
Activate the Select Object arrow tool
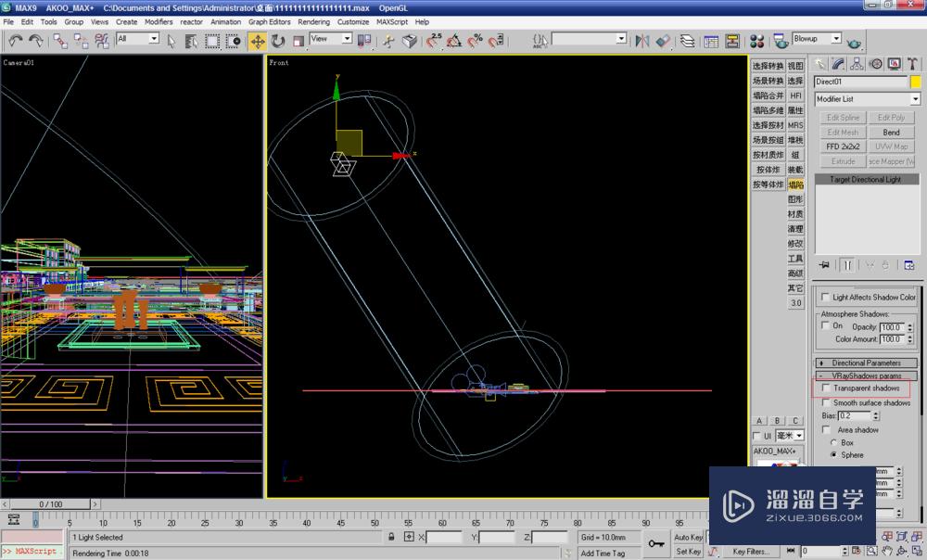pyautogui.click(x=171, y=40)
